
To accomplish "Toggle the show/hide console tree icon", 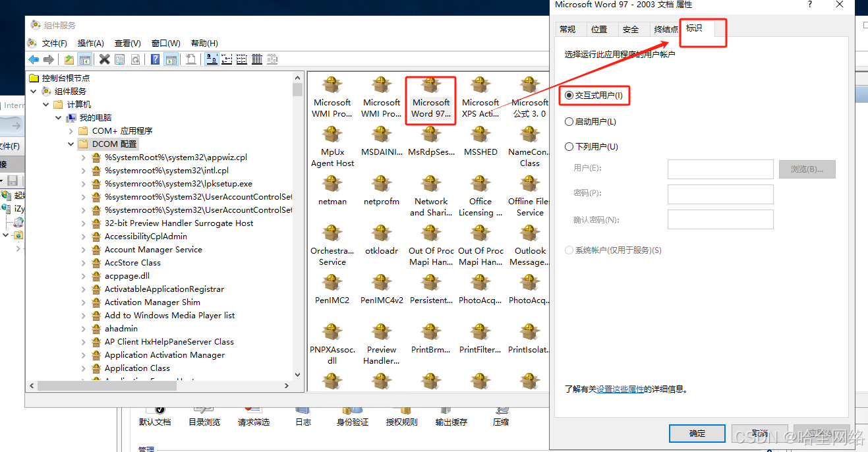I will point(85,60).
